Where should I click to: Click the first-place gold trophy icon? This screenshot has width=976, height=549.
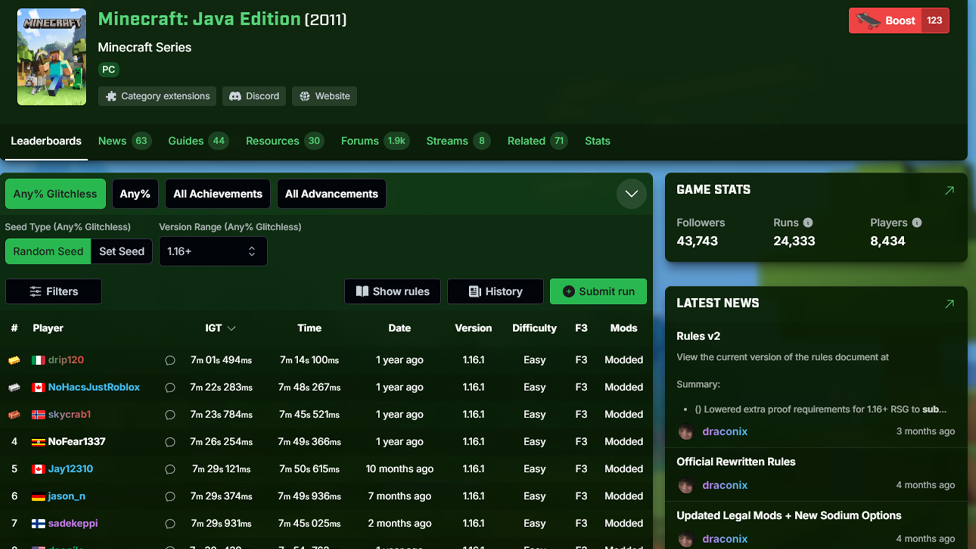(14, 360)
